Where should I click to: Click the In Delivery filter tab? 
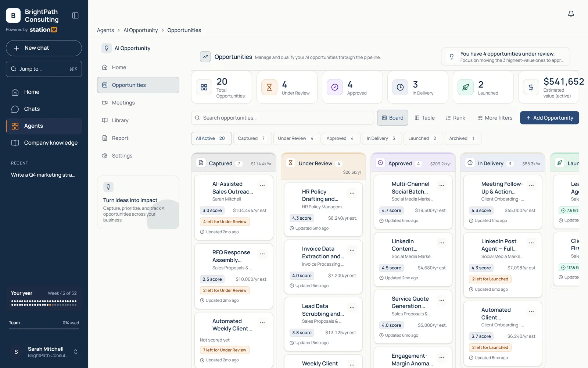tap(381, 138)
